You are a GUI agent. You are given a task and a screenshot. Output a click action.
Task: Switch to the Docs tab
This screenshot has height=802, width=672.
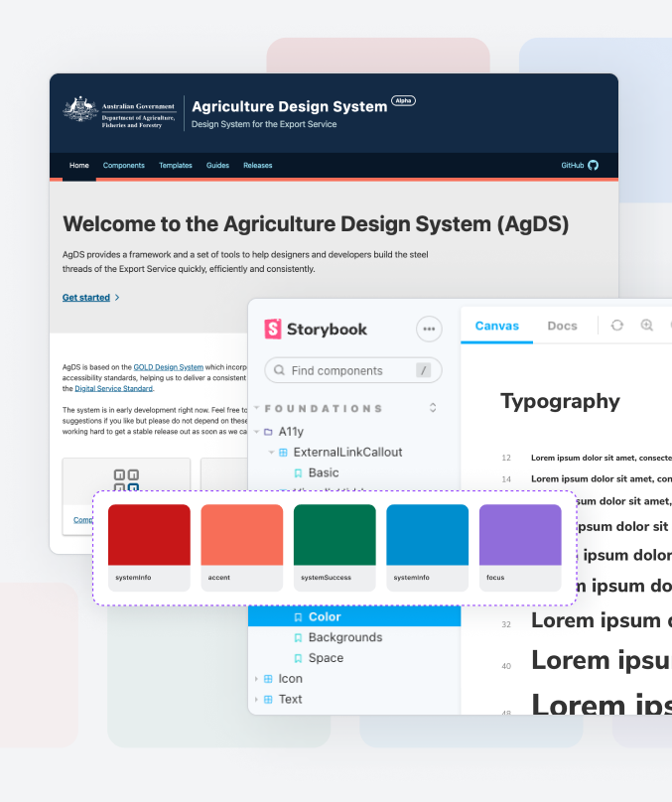[x=562, y=326]
